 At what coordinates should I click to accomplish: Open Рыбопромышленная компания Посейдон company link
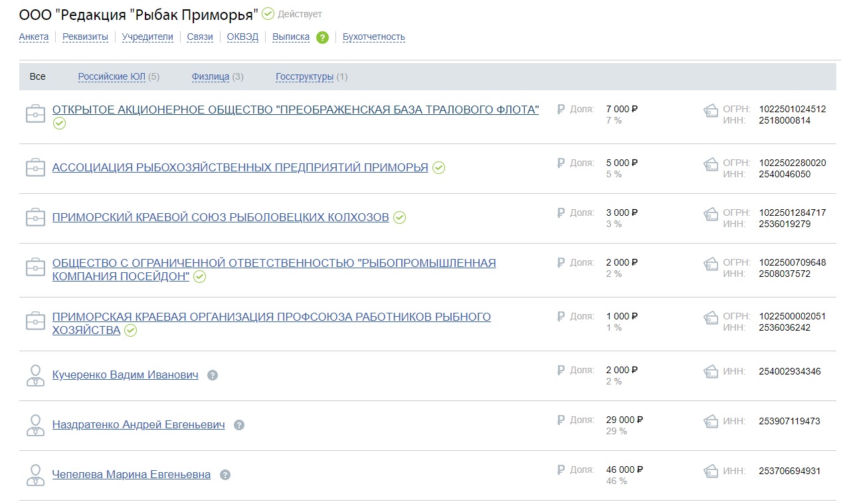[274, 263]
